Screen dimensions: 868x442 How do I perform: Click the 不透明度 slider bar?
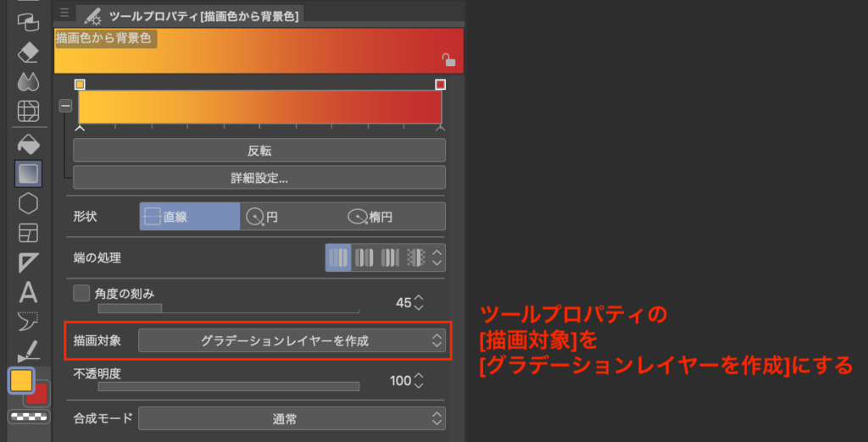tap(229, 386)
